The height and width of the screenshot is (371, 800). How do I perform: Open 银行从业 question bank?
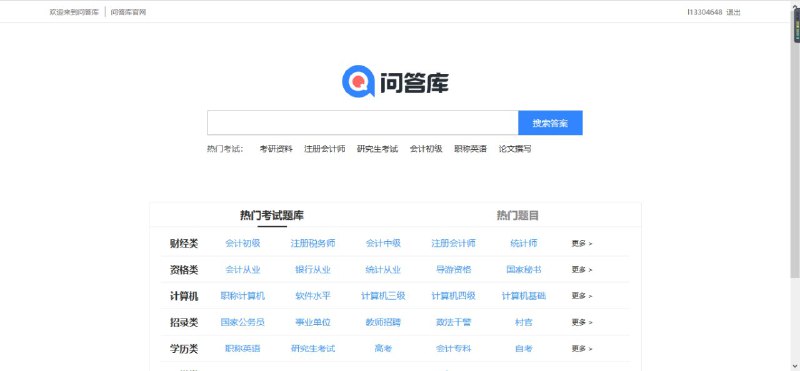pyautogui.click(x=313, y=269)
